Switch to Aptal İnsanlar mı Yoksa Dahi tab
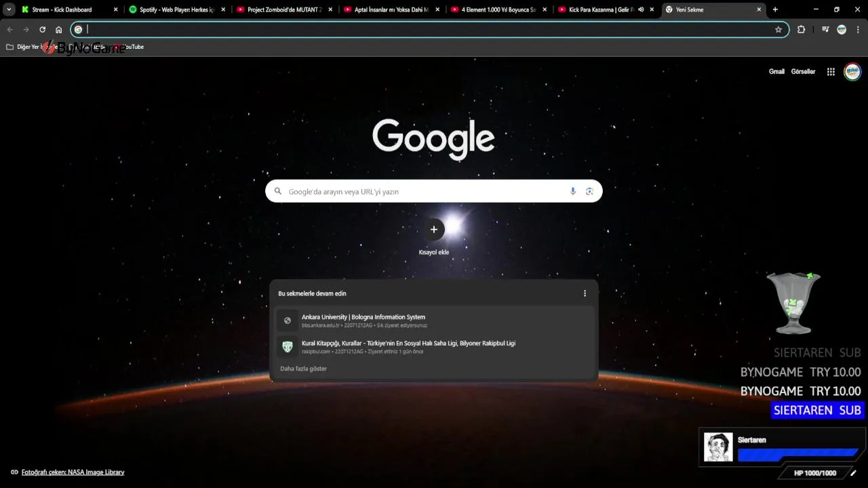868x488 pixels. tap(391, 9)
